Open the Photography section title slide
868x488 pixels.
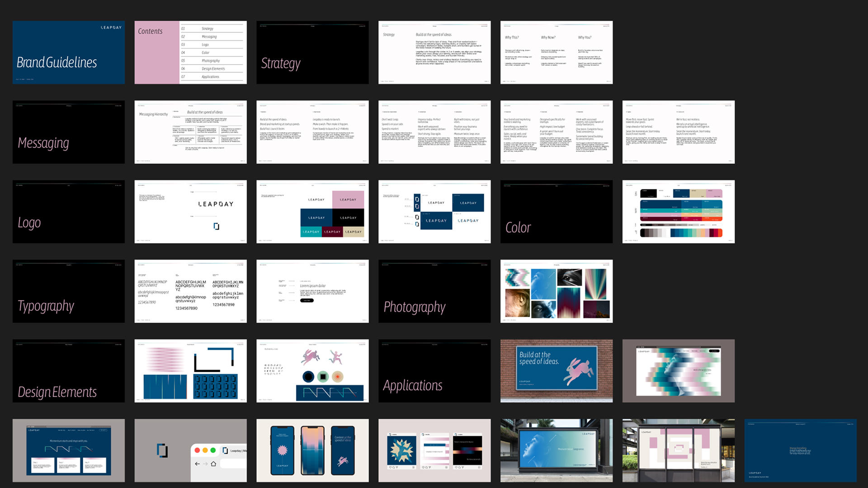(x=434, y=291)
